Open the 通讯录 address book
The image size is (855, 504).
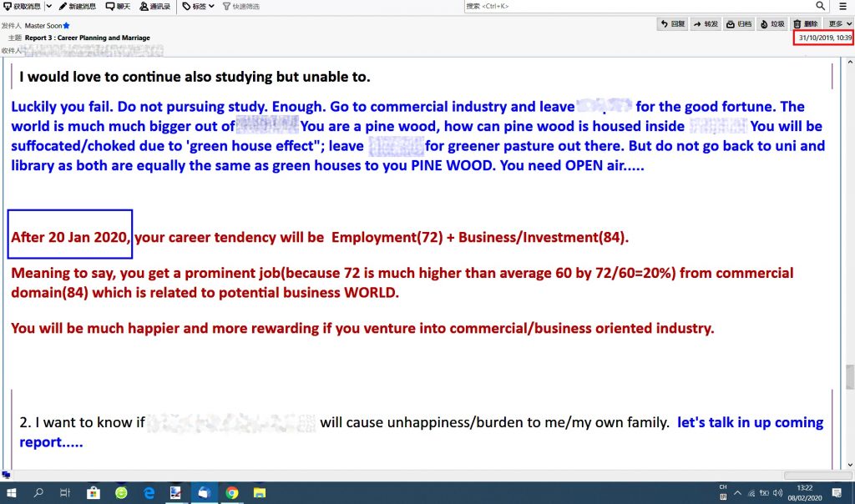click(x=154, y=6)
